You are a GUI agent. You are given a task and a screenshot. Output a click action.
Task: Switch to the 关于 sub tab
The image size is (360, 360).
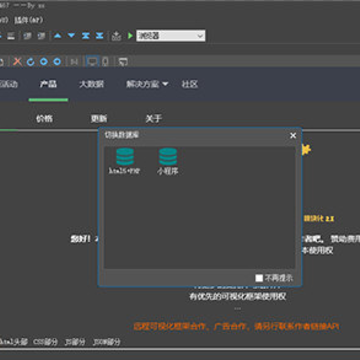(x=154, y=118)
